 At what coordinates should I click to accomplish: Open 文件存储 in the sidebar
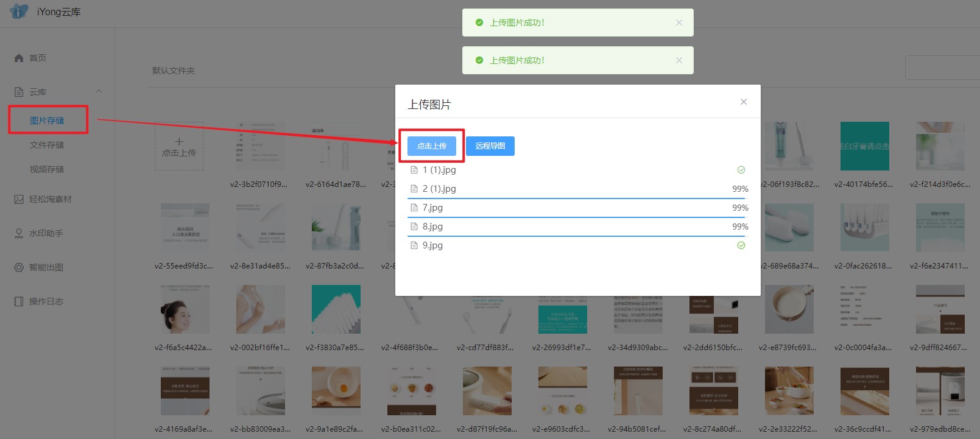(x=47, y=145)
